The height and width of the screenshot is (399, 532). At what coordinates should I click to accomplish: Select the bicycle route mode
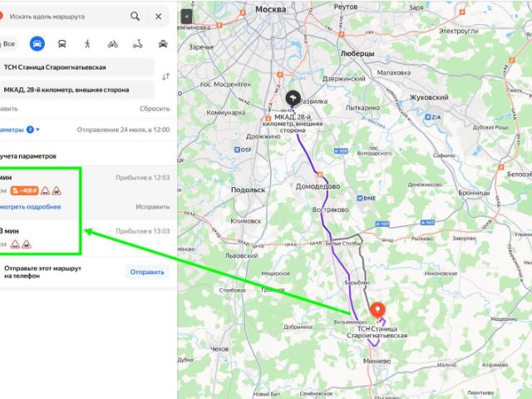pyautogui.click(x=113, y=44)
